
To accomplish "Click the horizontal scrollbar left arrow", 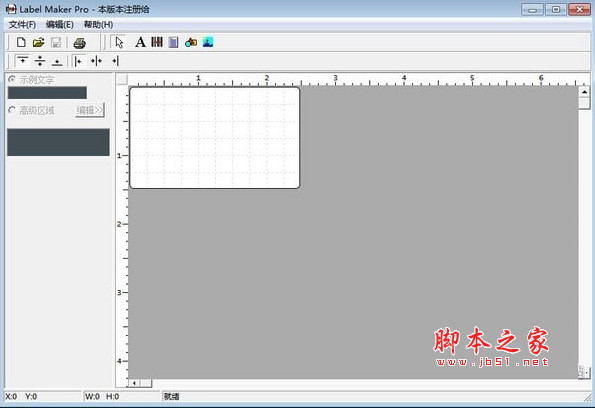I will point(134,383).
